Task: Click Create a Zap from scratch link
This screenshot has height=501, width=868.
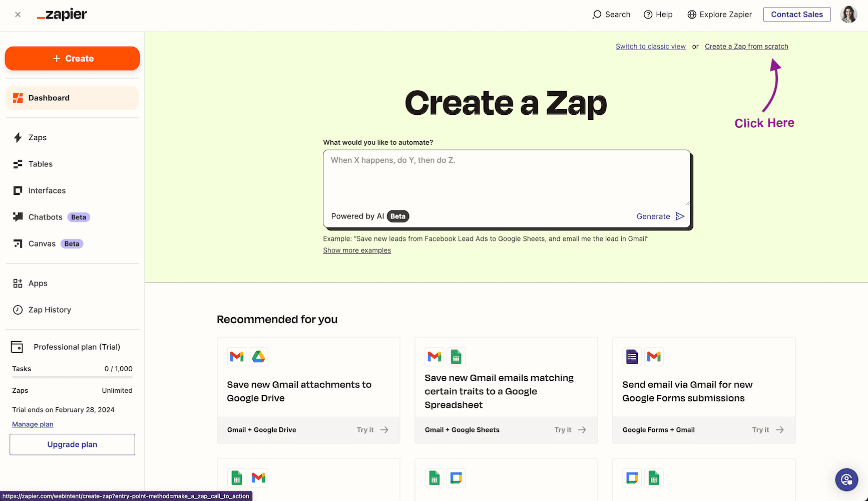Action: coord(746,47)
